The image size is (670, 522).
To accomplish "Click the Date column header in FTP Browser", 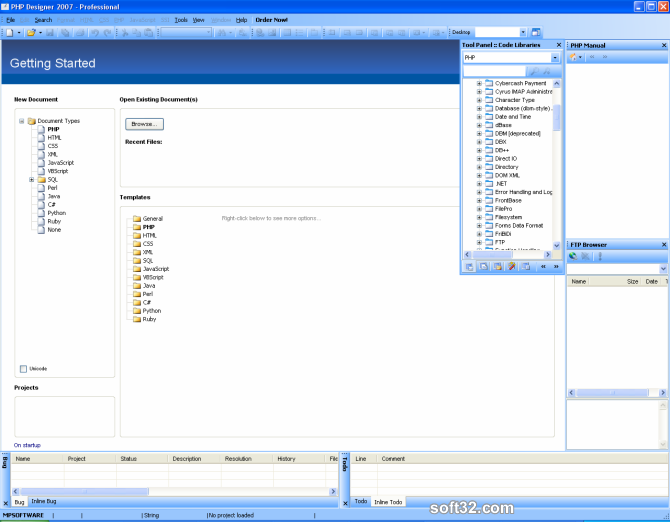I will [651, 282].
